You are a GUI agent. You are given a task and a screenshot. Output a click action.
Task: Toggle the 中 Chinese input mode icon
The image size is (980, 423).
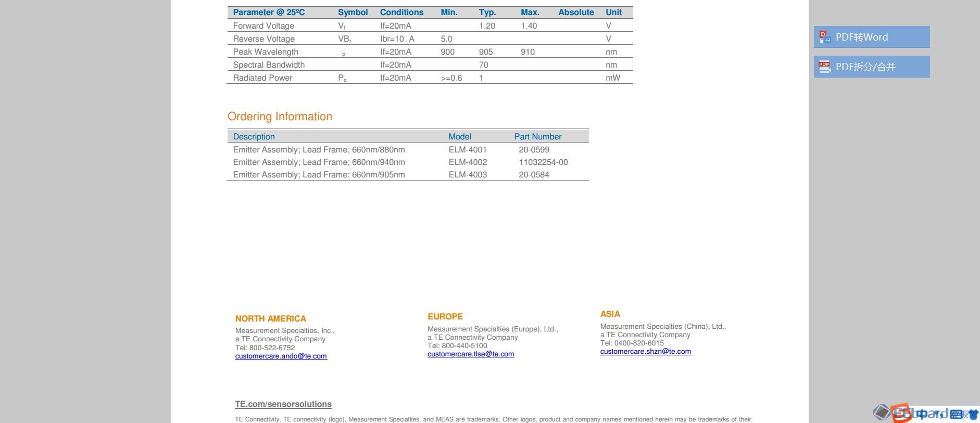point(923,414)
